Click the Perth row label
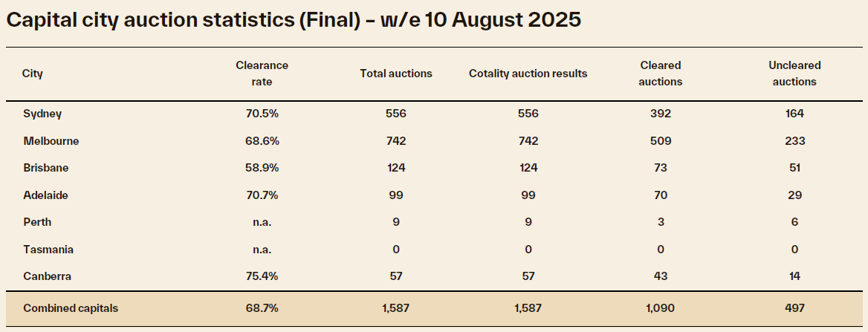The width and height of the screenshot is (868, 332). 37,222
